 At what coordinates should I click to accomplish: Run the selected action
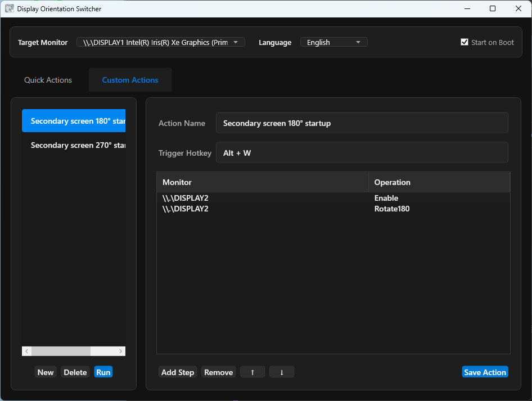tap(103, 372)
